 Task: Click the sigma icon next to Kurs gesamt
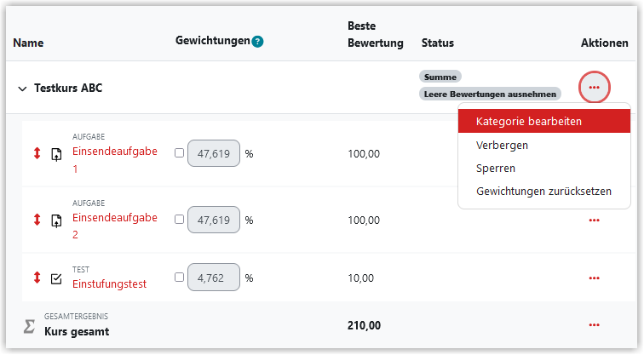coord(29,327)
